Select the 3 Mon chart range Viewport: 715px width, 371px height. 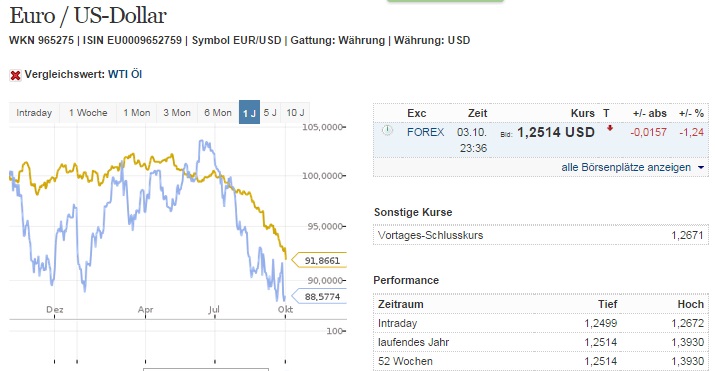click(177, 113)
